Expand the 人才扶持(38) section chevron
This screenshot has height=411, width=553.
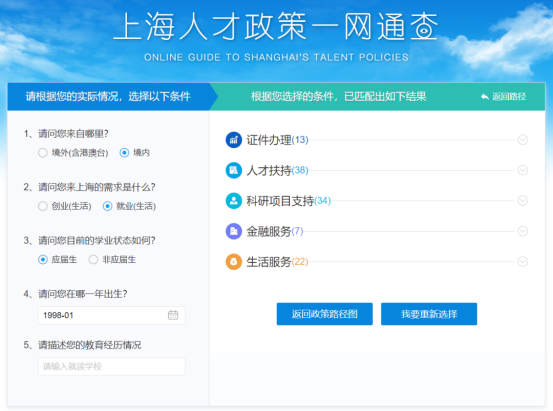(522, 170)
